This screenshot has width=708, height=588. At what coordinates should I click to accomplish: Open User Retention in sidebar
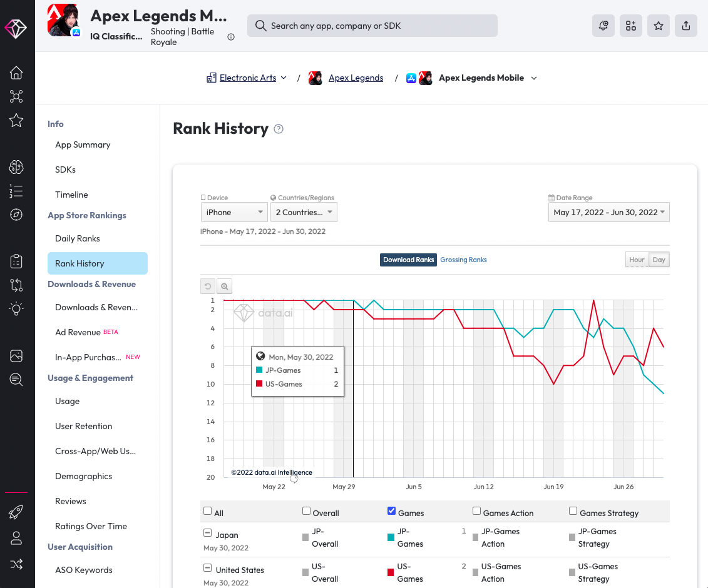83,427
